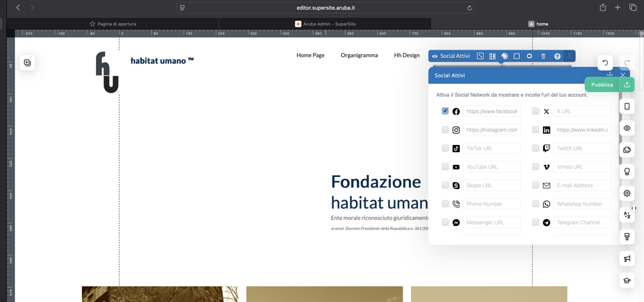Open the graduation cap tutorial icon
The height and width of the screenshot is (302, 644).
[627, 280]
